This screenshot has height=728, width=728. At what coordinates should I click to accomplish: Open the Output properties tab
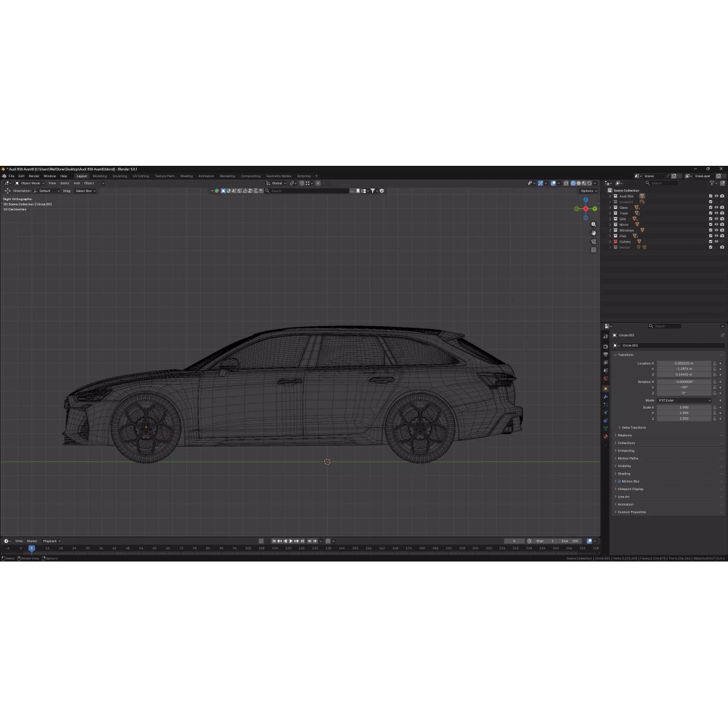[x=605, y=355]
